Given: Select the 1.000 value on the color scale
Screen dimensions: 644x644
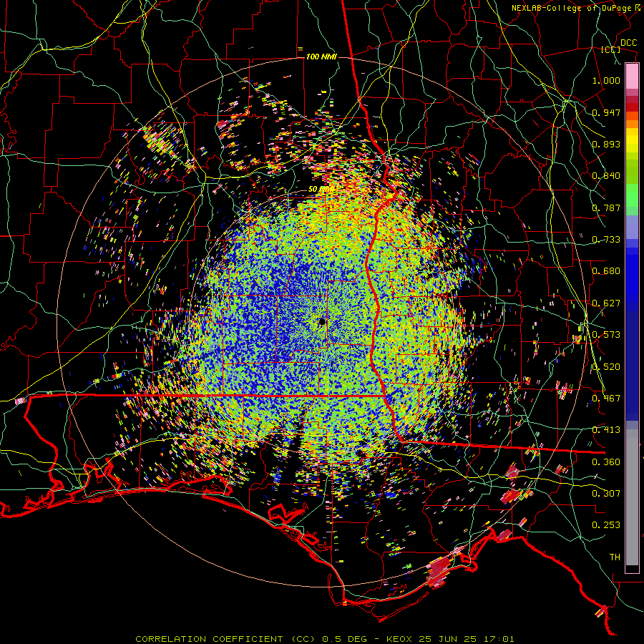Looking at the screenshot, I should [x=606, y=80].
